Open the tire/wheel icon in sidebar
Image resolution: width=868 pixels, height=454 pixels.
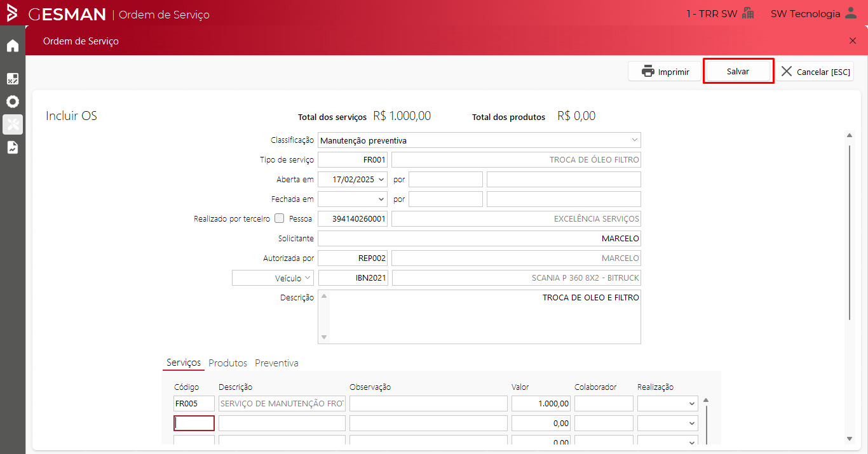pyautogui.click(x=13, y=102)
